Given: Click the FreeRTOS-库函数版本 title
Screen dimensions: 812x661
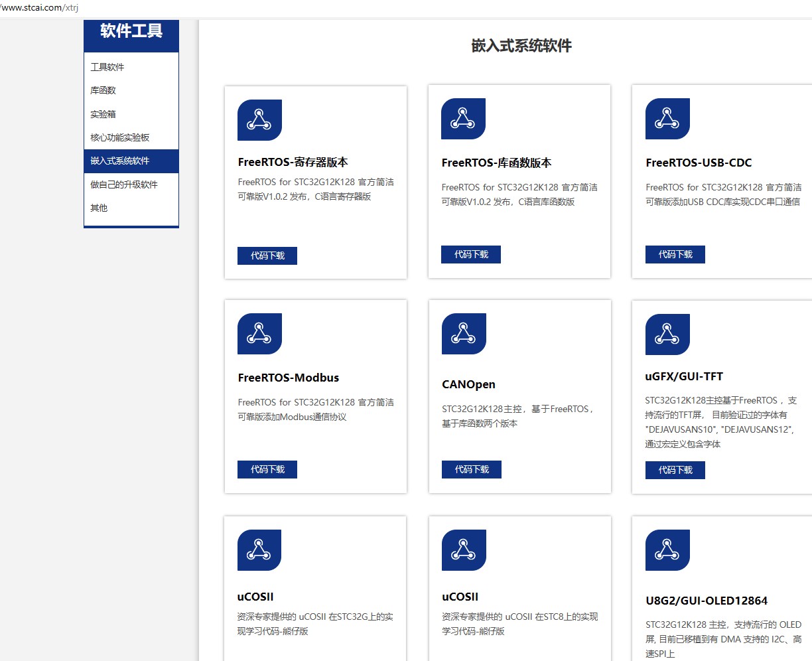Looking at the screenshot, I should pyautogui.click(x=496, y=163).
